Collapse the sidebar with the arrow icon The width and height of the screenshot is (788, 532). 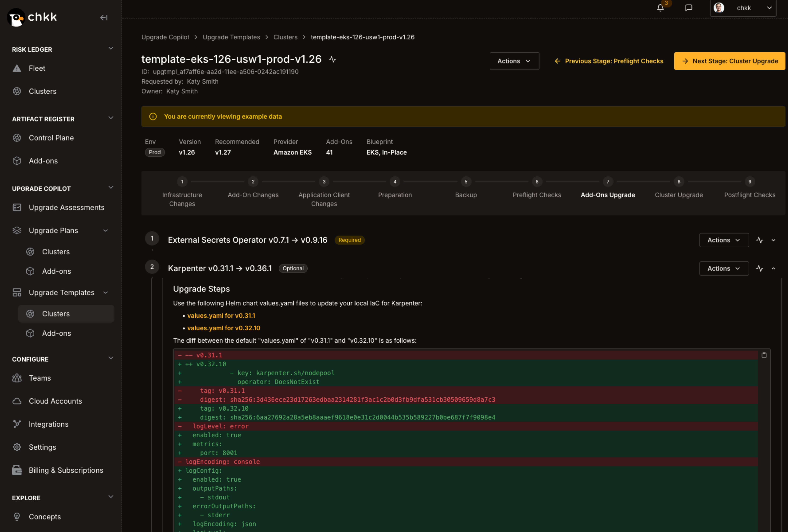[x=104, y=18]
